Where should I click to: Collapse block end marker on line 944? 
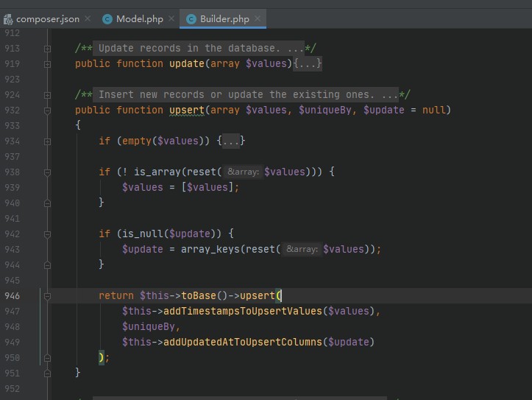48,265
